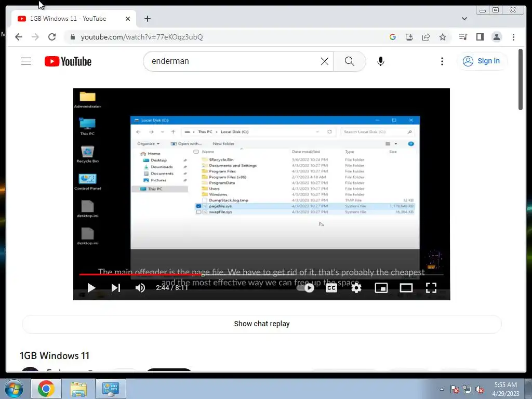
Task: Search with your voice microphone
Action: point(381,61)
